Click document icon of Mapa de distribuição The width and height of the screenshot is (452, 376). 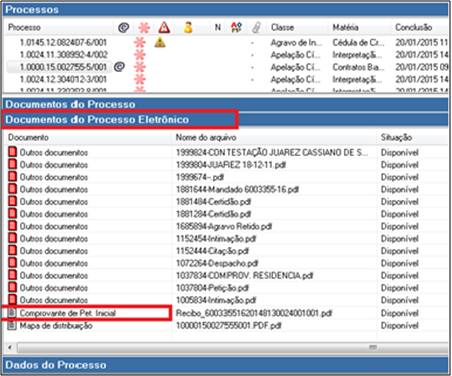coord(12,325)
